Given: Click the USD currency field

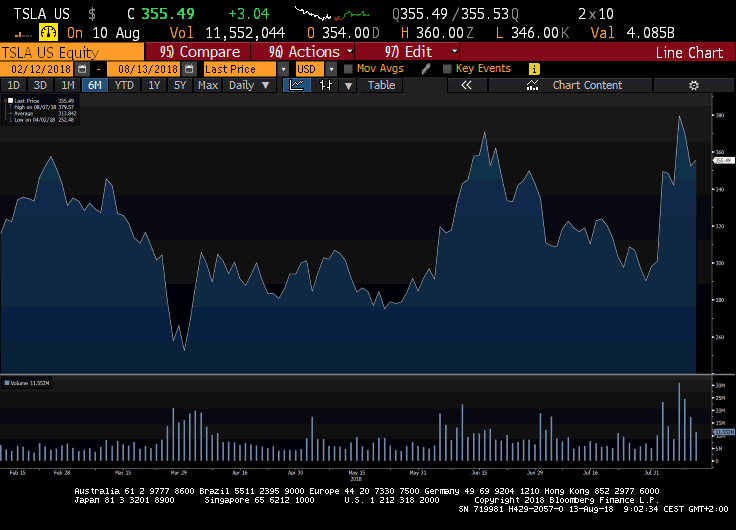Looking at the screenshot, I should coord(310,69).
